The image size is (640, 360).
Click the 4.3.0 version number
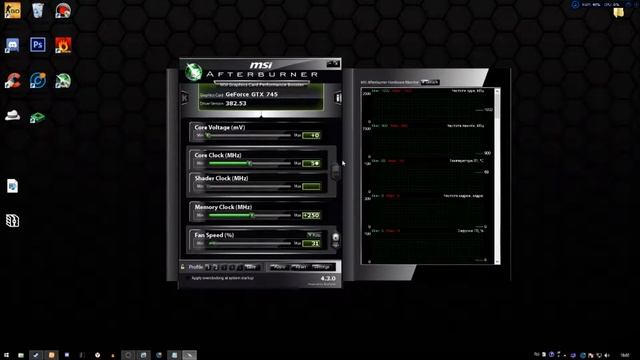pyautogui.click(x=328, y=278)
